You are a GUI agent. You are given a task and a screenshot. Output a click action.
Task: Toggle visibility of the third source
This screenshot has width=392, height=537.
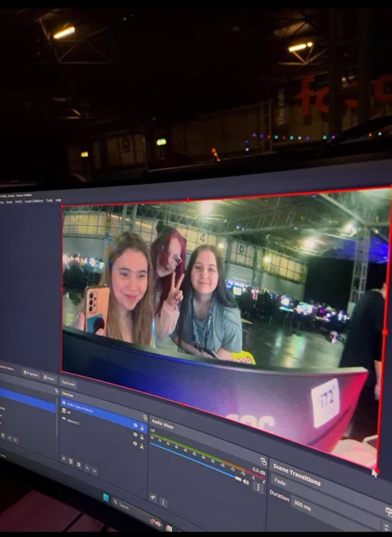tap(135, 444)
